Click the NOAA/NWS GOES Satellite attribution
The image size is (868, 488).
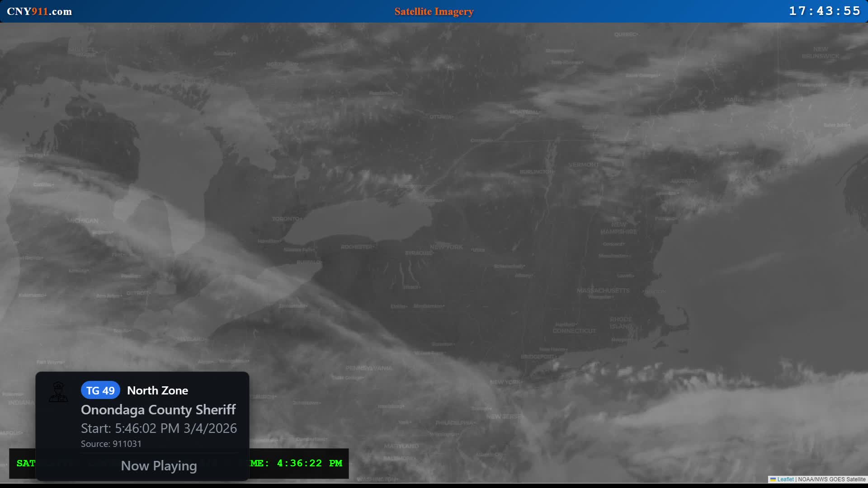coord(831,479)
